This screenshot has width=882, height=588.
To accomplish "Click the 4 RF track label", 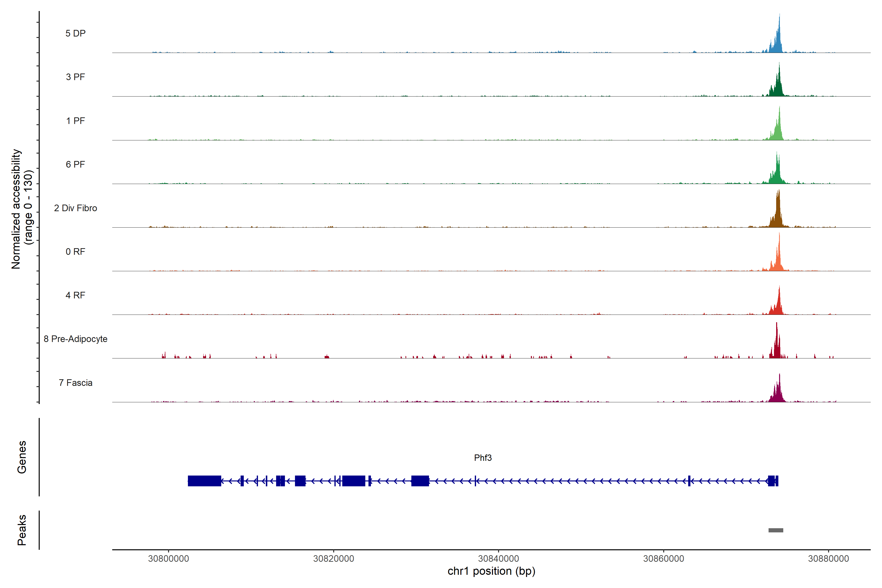I will 75,295.
